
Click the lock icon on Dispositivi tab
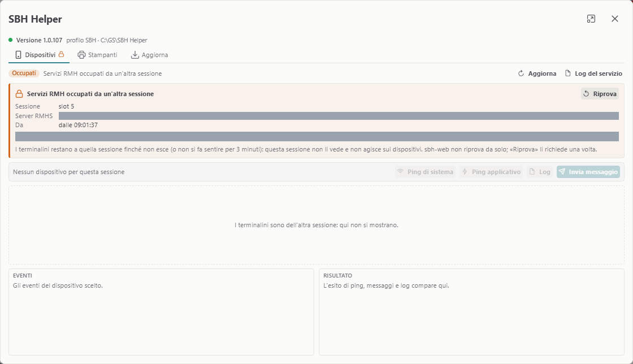pos(62,54)
